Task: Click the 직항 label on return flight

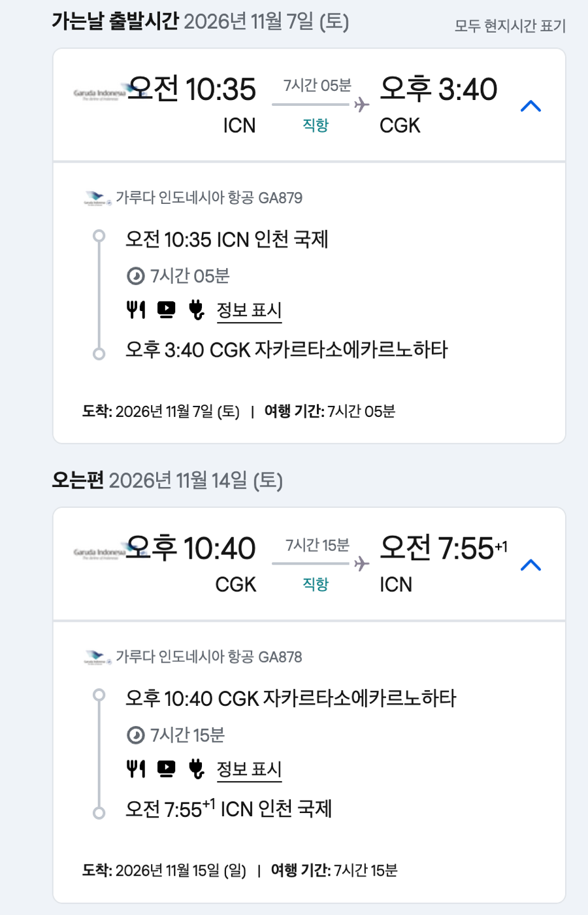Action: click(316, 584)
